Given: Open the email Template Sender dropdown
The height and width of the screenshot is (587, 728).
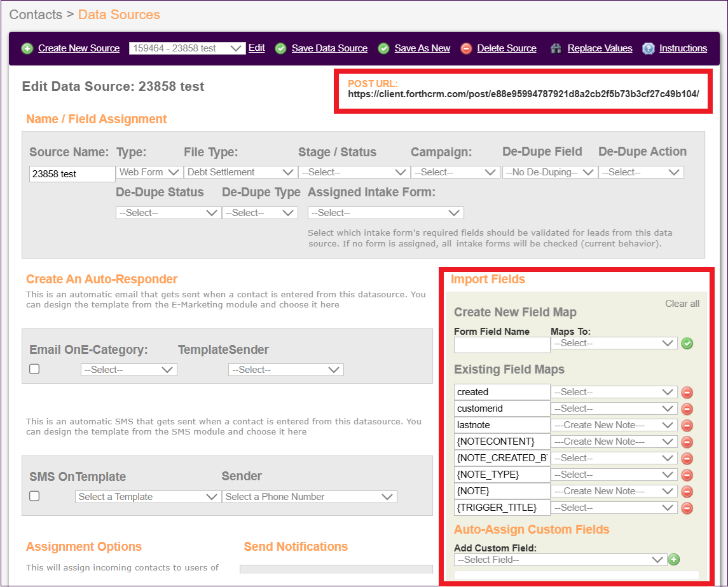Looking at the screenshot, I should 286,370.
